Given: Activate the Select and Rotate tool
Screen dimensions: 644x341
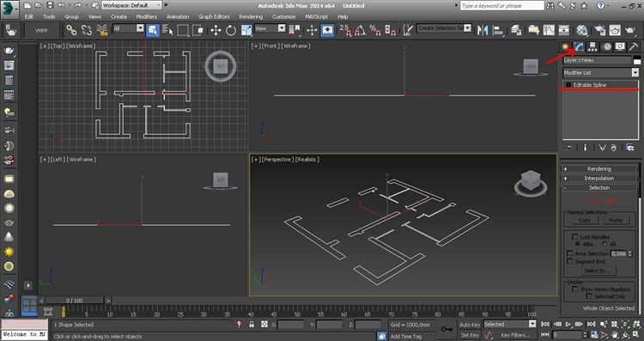Looking at the screenshot, I should click(231, 30).
